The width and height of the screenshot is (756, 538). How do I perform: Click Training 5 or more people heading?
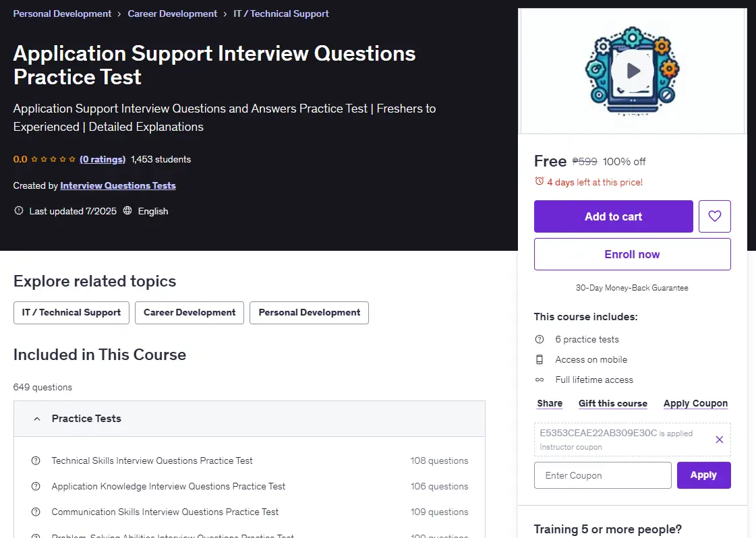click(608, 529)
